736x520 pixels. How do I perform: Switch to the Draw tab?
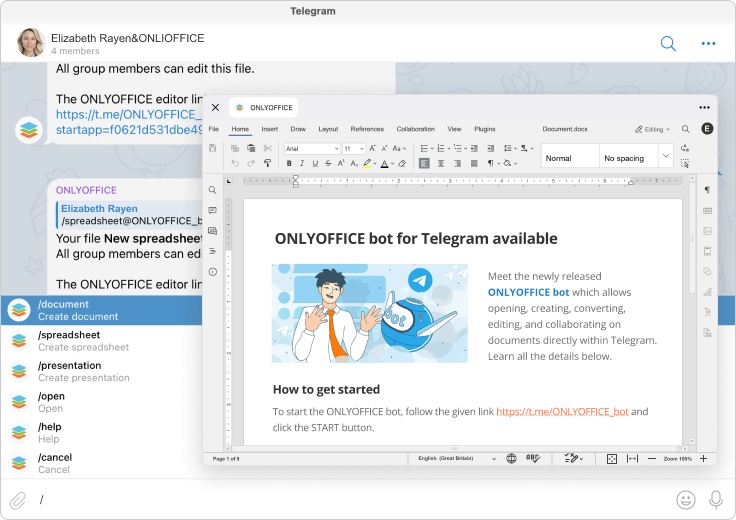click(x=298, y=129)
